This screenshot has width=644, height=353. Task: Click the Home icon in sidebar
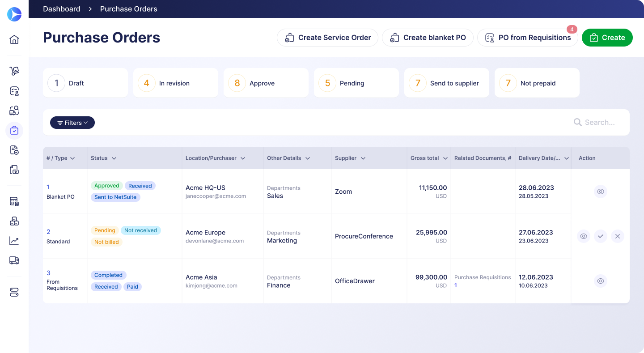tap(14, 39)
